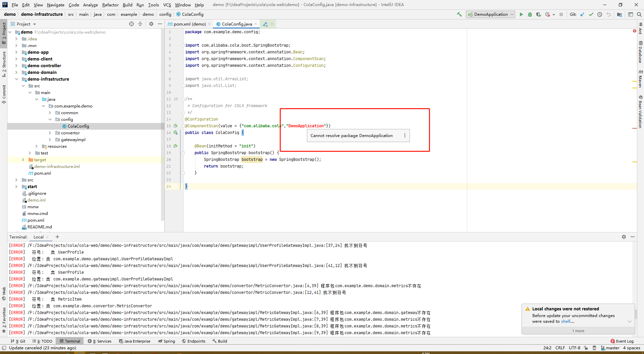Open Database tool window on right

640,52
